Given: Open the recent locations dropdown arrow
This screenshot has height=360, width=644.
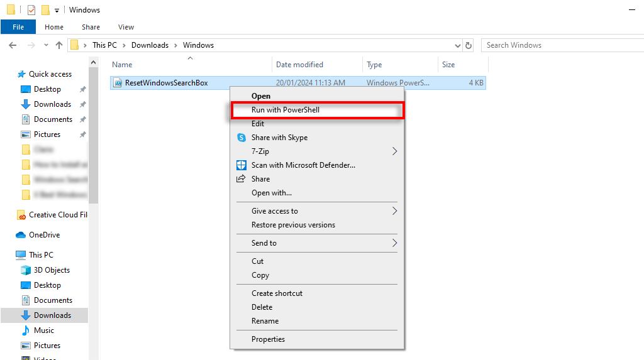Looking at the screenshot, I should 46,45.
